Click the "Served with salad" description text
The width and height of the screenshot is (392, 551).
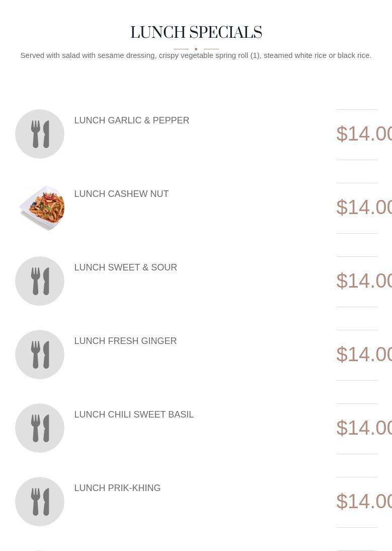point(196,55)
